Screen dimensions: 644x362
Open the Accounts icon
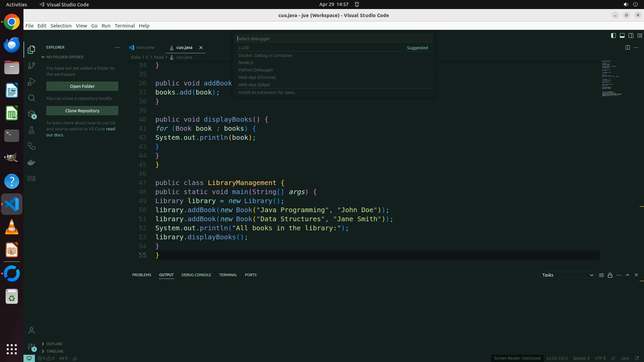click(32, 330)
